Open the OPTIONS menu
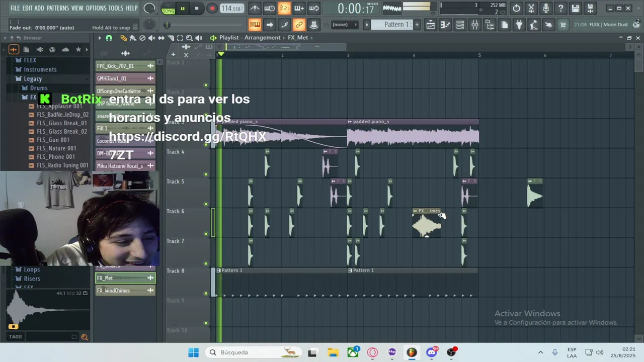Image resolution: width=644 pixels, height=362 pixels. (x=96, y=8)
